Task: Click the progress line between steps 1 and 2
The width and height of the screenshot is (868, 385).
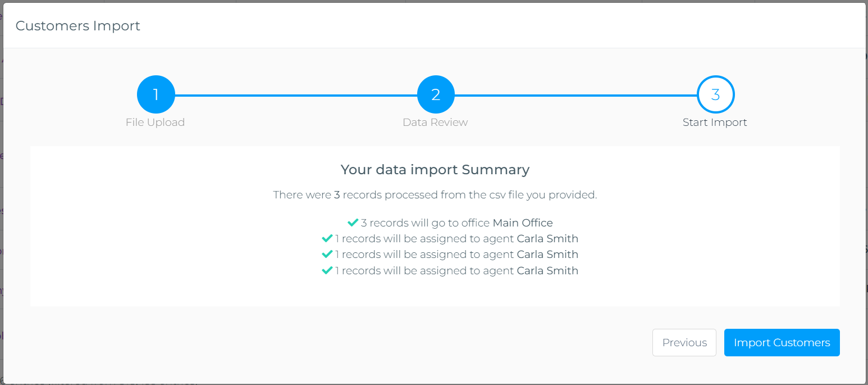Action: coord(295,94)
